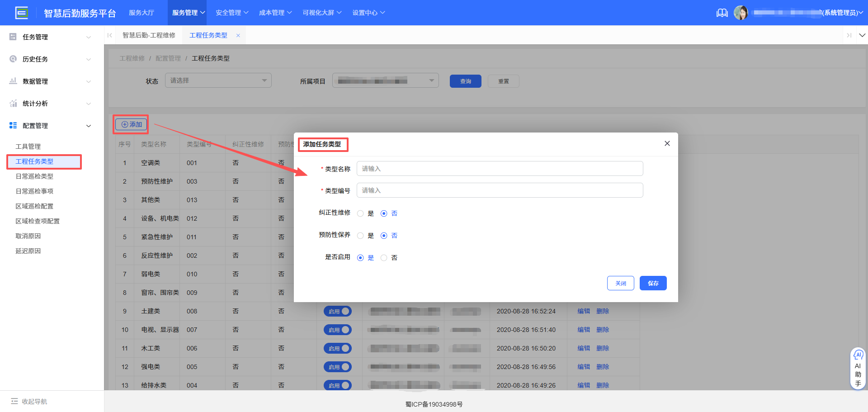
Task: Open the user avatar in top right
Action: 741,13
